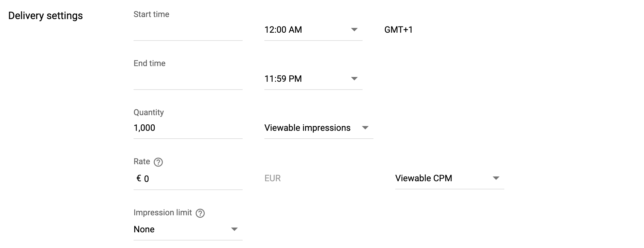Click the Viewable CPM dropdown arrow
Screen dimensions: 644x248
(496, 178)
